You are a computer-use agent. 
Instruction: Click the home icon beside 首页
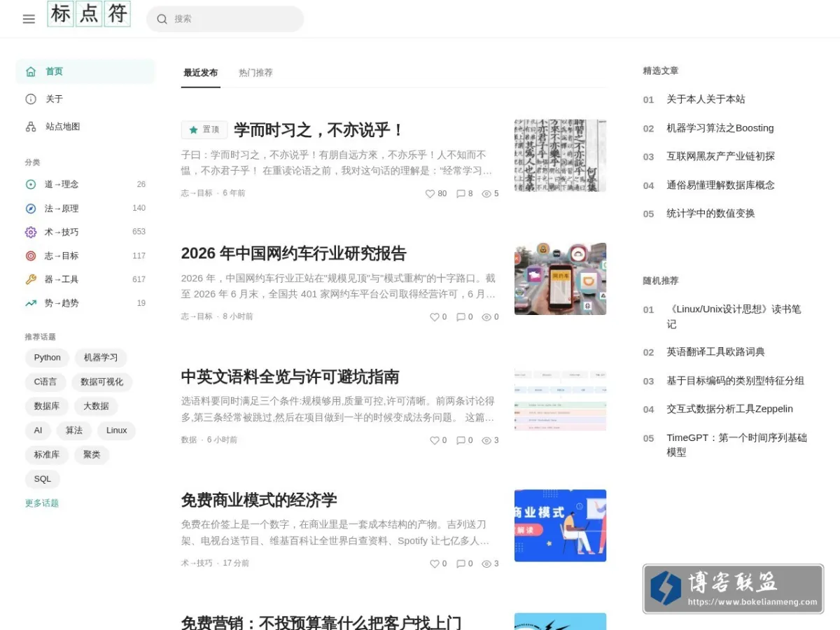click(31, 71)
